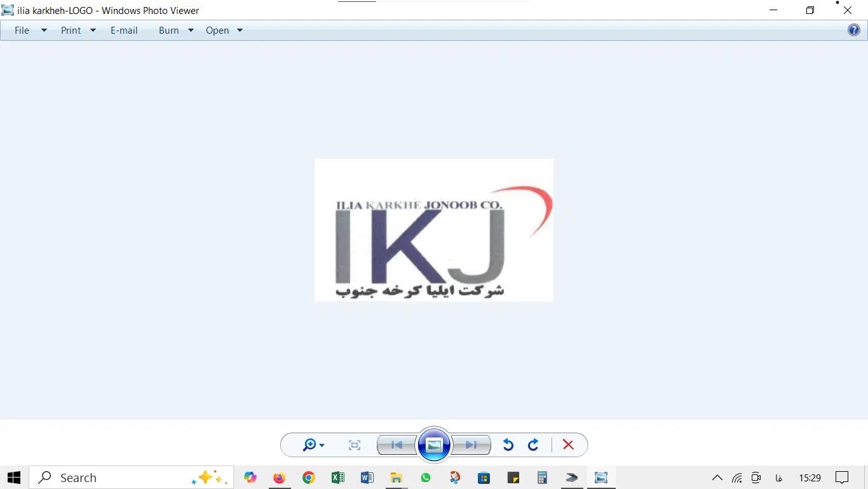Open Excel from the taskbar
The image size is (868, 489).
338,478
